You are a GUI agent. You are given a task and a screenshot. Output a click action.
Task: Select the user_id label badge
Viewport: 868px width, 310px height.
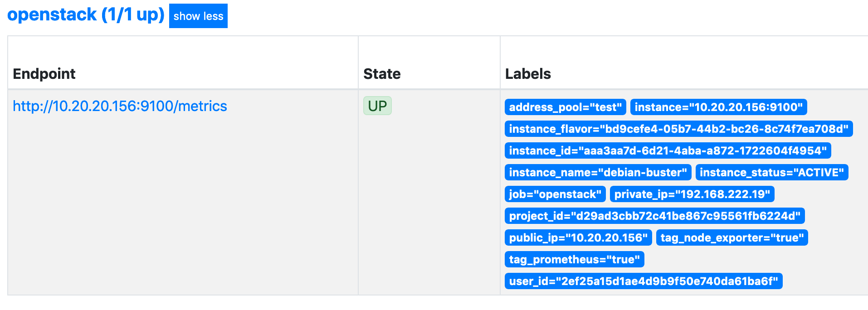[644, 281]
